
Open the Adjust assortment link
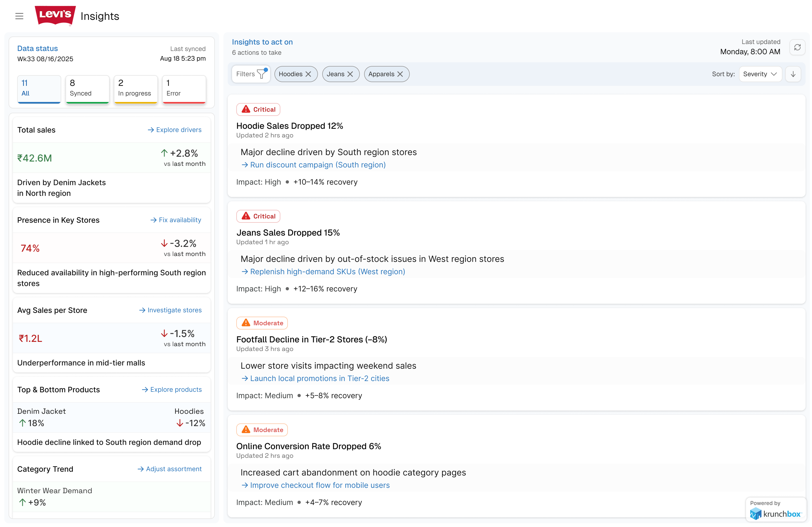click(169, 469)
